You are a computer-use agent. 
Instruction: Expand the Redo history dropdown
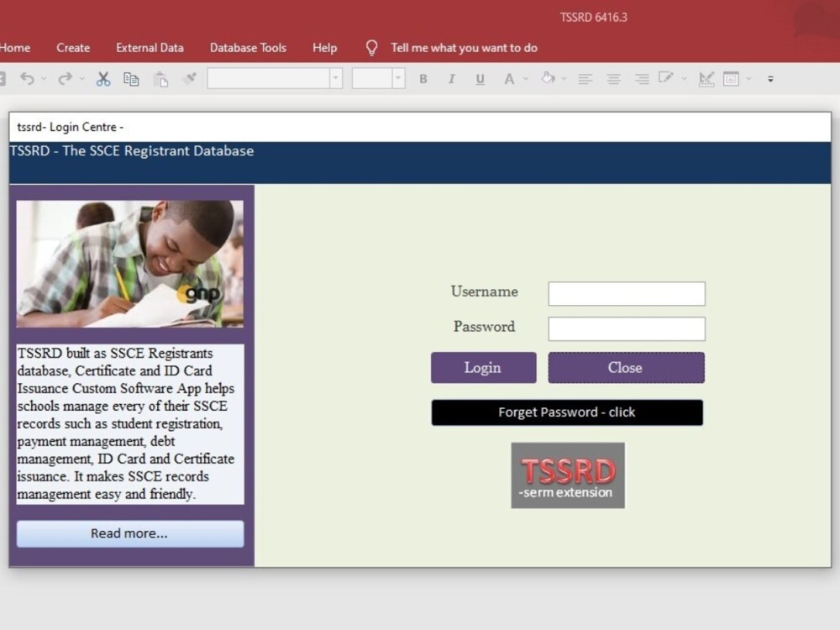82,79
